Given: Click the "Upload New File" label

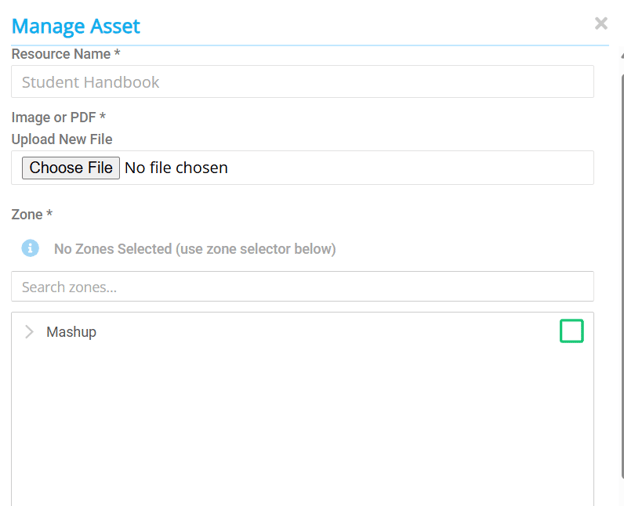Looking at the screenshot, I should 61,139.
